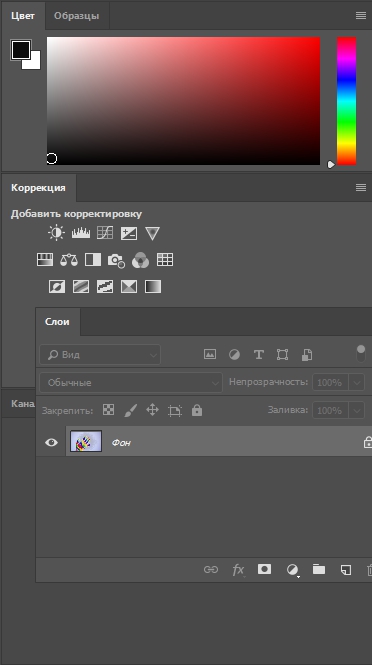Add an Exposure adjustment
Viewport: 372px width, 665px height.
129,233
